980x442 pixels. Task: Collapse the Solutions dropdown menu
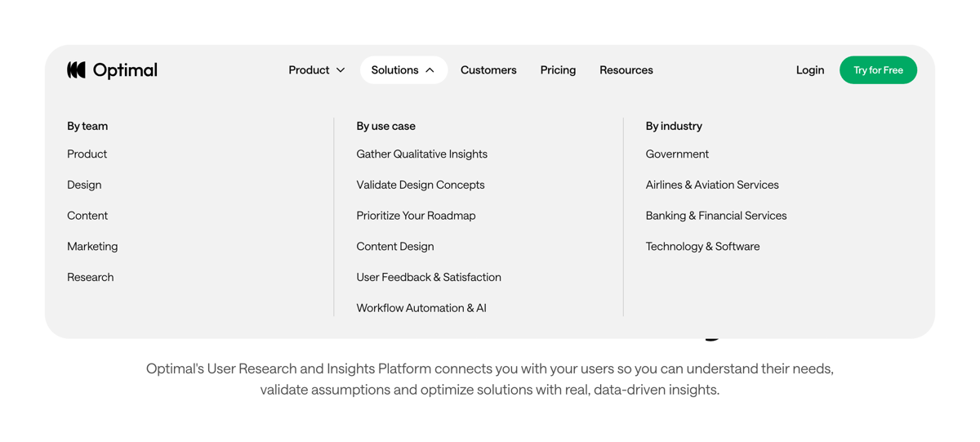(x=403, y=70)
